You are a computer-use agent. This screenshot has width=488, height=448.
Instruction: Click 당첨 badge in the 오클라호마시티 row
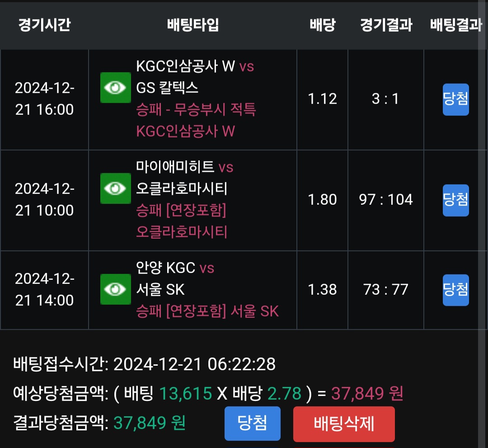pos(455,200)
